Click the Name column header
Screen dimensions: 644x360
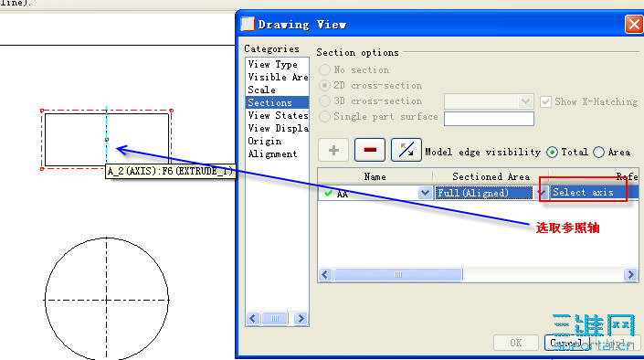click(x=375, y=176)
